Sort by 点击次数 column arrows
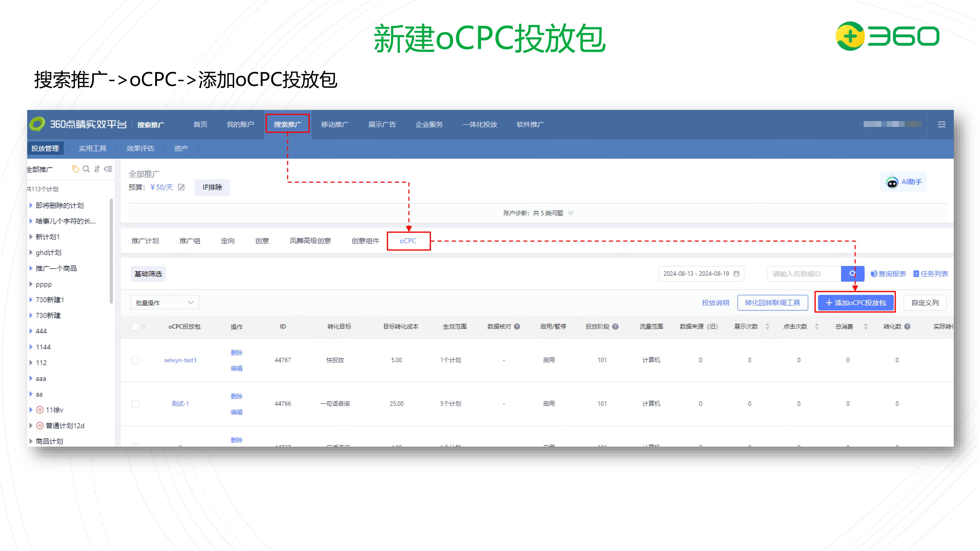Viewport: 980px width, 551px height. click(x=816, y=327)
